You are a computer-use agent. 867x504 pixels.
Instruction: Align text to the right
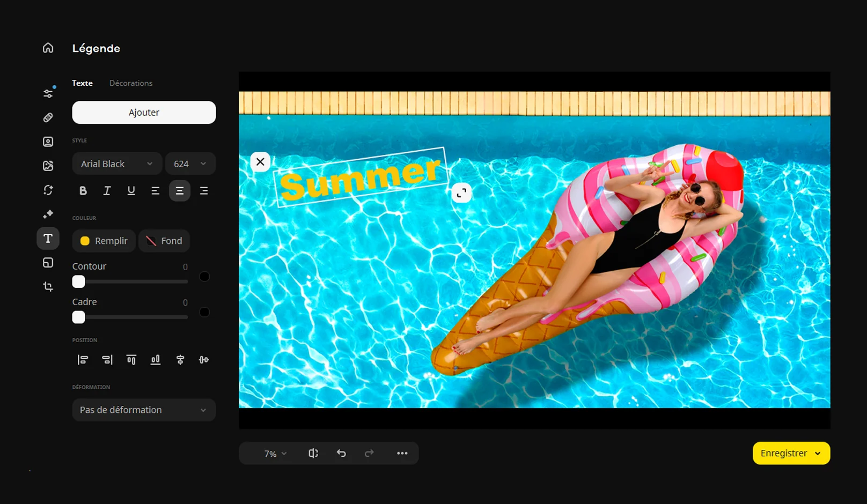coord(204,191)
